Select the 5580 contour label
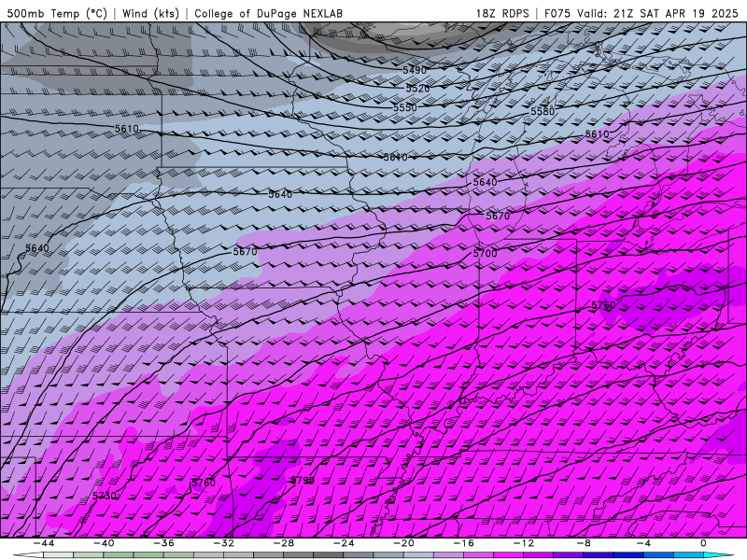This screenshot has height=560, width=747. (x=543, y=111)
